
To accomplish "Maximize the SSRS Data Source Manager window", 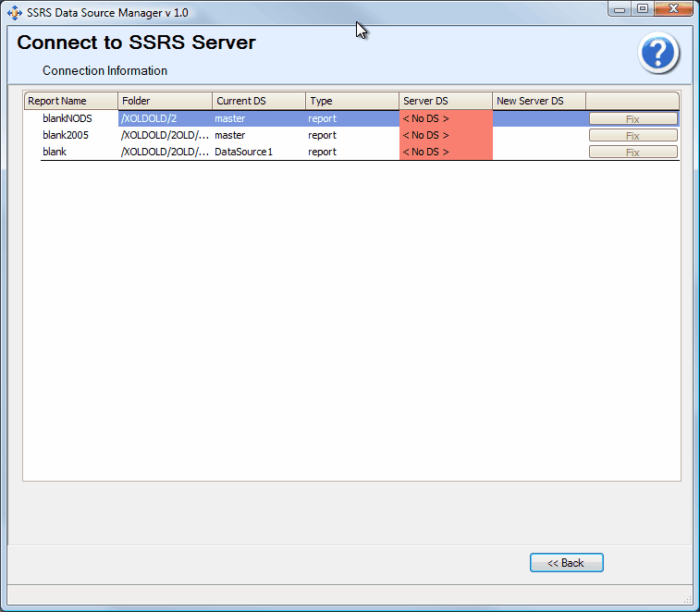I will point(643,9).
